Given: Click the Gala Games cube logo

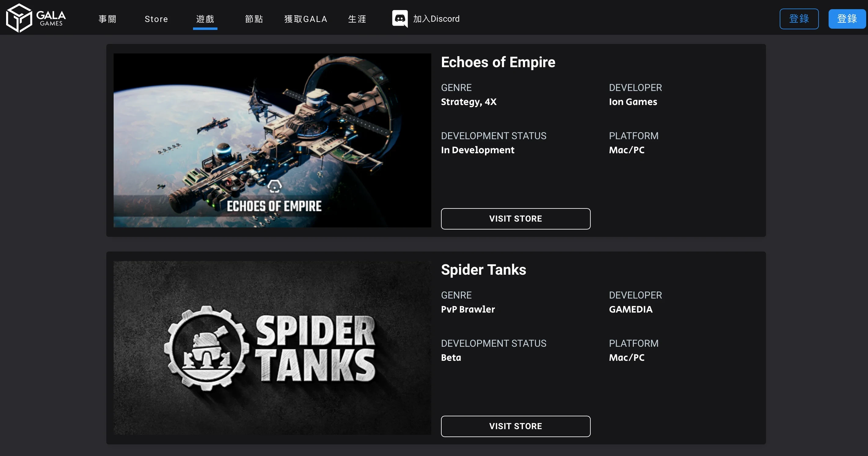Looking at the screenshot, I should tap(19, 18).
